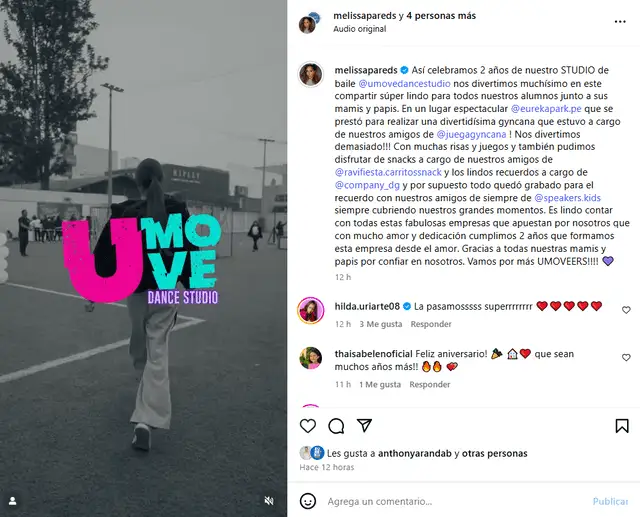Open the 4 personas más collaborators list
Viewport: 640px width, 517px height.
pyautogui.click(x=441, y=16)
